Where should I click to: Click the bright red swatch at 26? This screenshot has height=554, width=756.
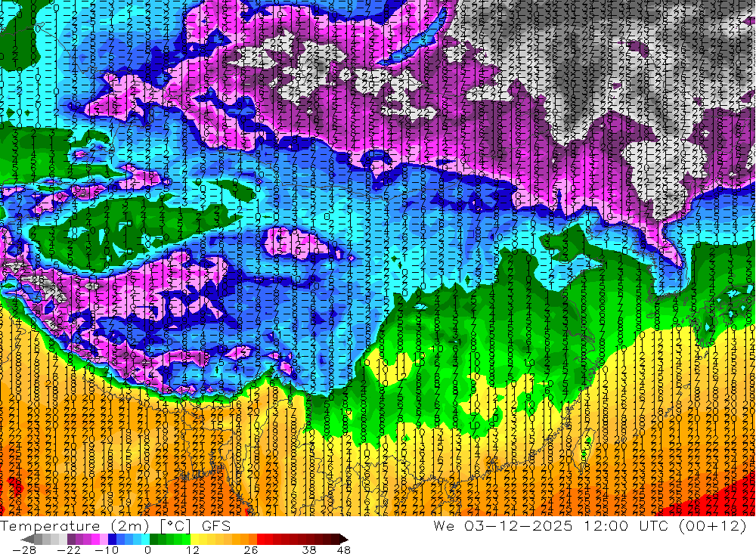[261, 539]
